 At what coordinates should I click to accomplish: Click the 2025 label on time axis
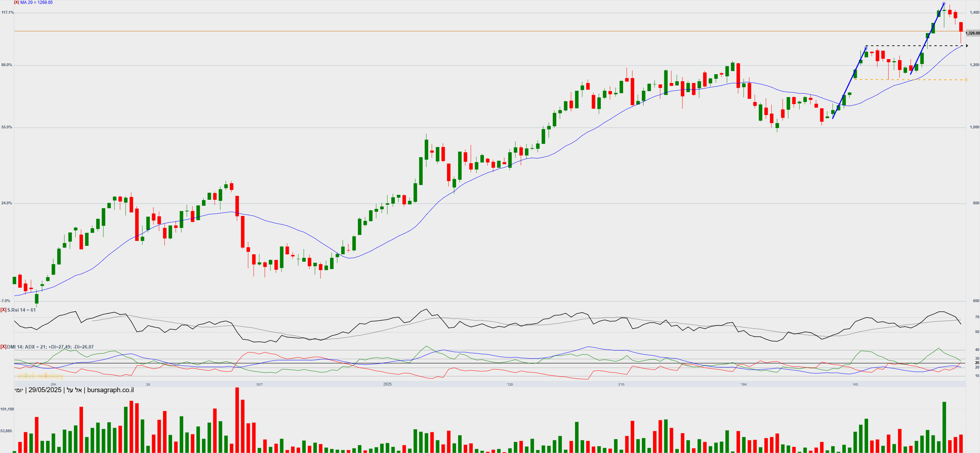pyautogui.click(x=387, y=384)
